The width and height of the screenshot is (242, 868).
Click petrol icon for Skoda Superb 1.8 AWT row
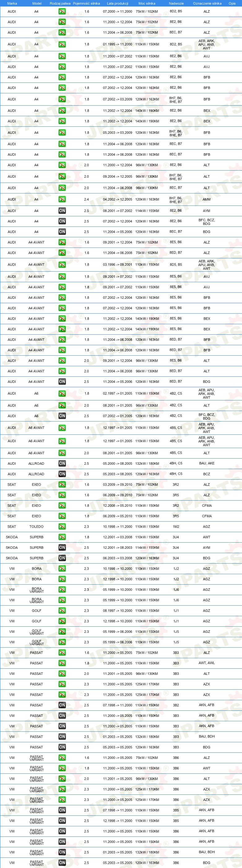pos(62,537)
